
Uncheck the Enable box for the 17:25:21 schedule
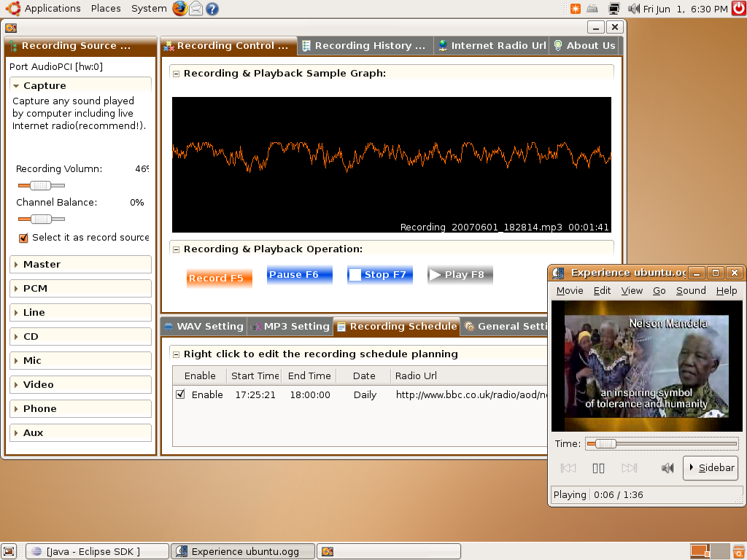pos(180,394)
